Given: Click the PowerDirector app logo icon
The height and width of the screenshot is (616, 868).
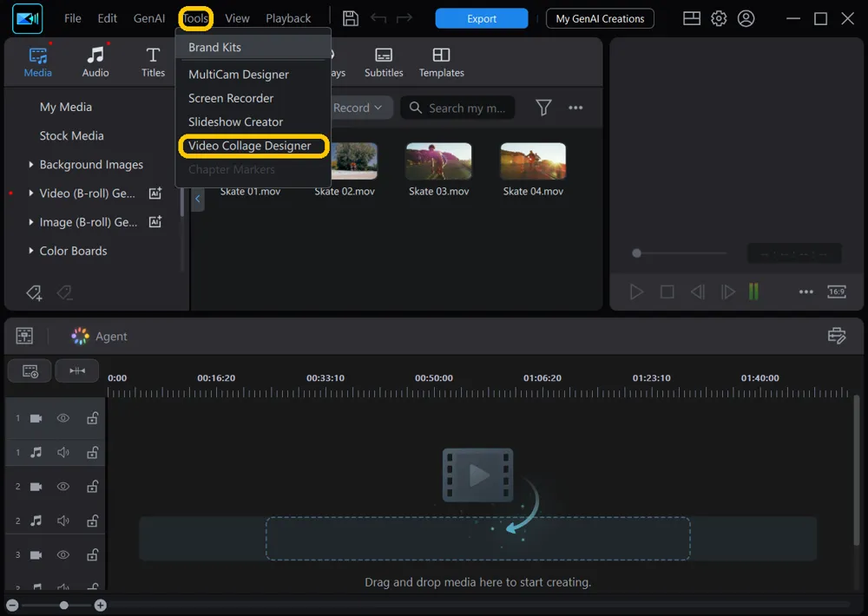Looking at the screenshot, I should coord(27,18).
